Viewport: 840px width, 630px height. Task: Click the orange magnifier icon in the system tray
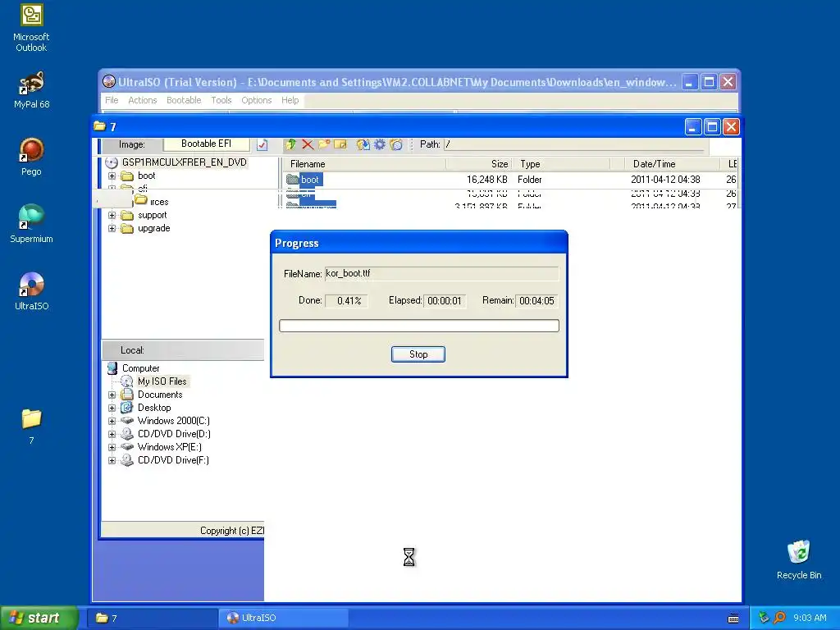(x=779, y=618)
